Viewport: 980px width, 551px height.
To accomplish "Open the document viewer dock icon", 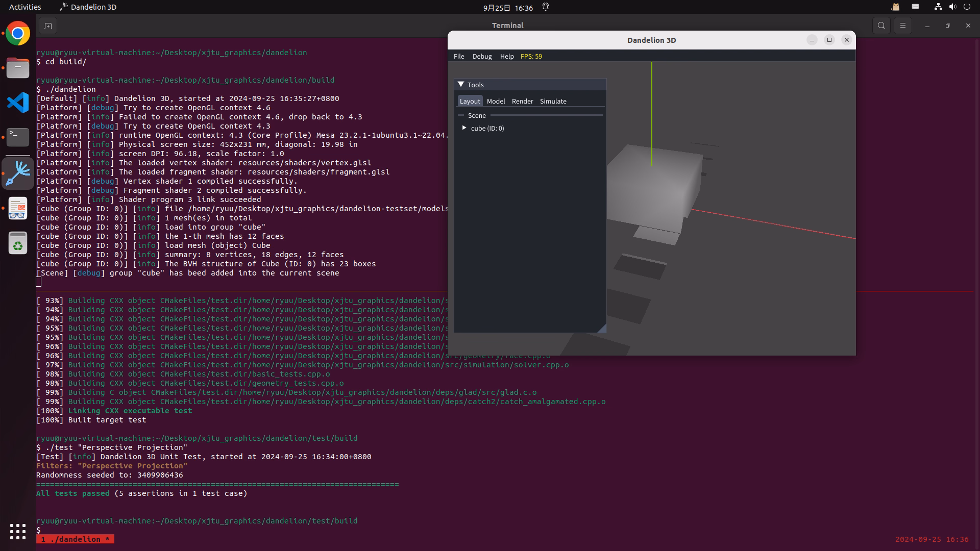I will coord(18,208).
